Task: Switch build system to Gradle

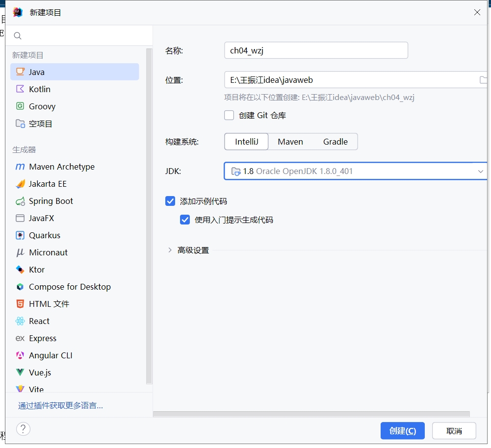Action: 336,142
